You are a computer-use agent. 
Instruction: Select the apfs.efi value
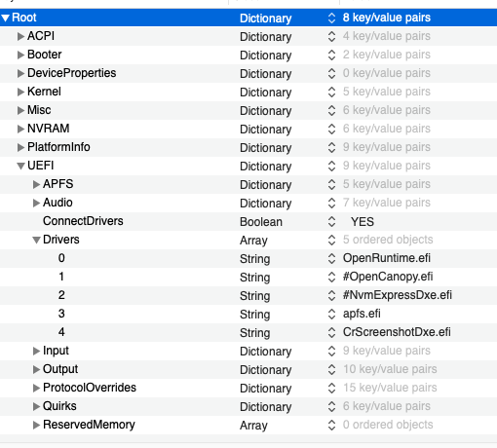tap(362, 314)
